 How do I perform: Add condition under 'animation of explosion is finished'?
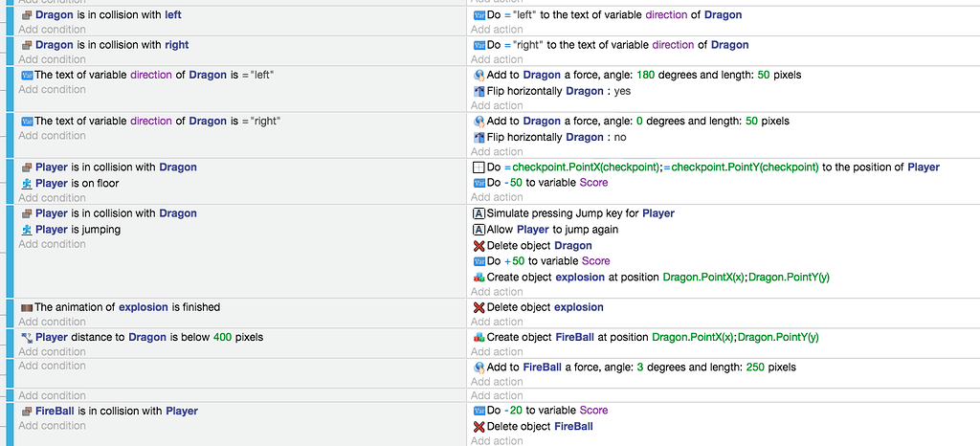[52, 322]
